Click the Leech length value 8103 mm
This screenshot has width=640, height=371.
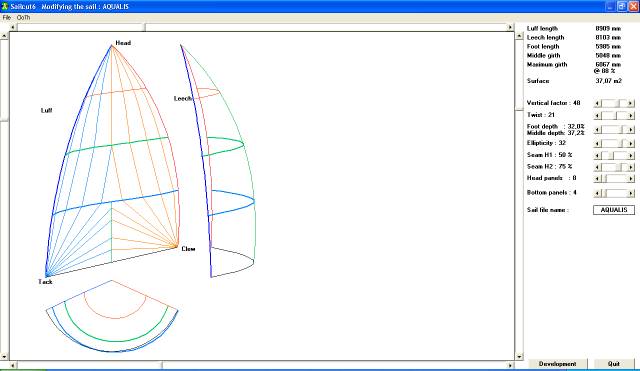coord(608,38)
